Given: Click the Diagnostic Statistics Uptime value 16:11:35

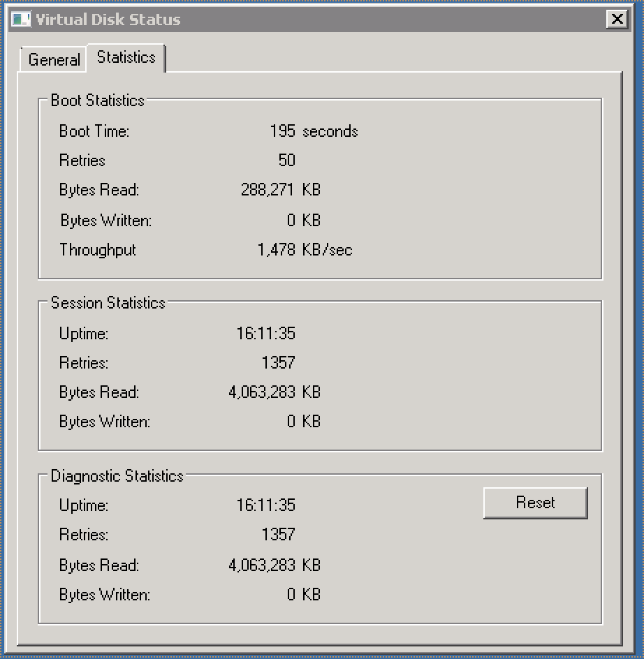Looking at the screenshot, I should tap(266, 505).
